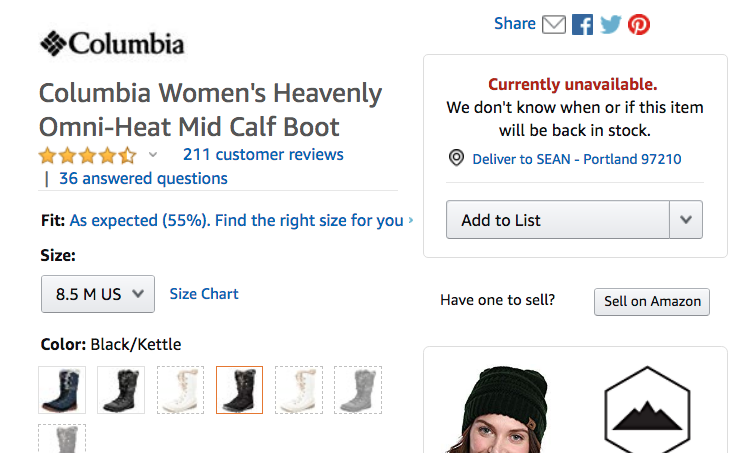737x453 pixels.
Task: Click the Columbia brand logo
Action: 111,43
